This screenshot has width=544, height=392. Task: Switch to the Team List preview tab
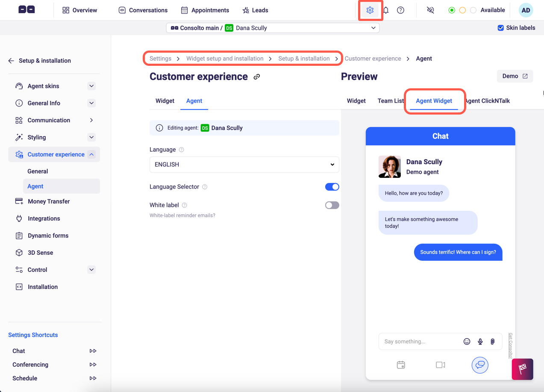390,101
